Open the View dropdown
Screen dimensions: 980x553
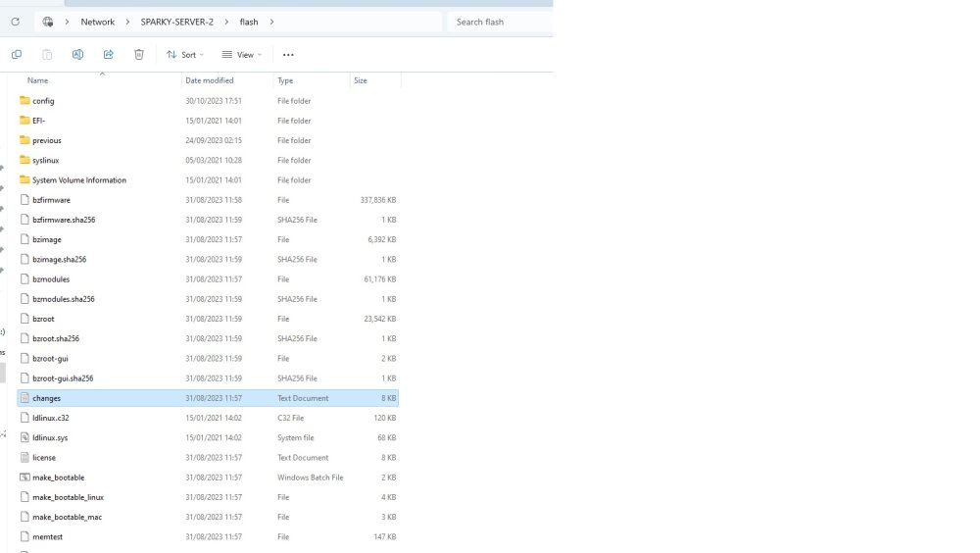pos(242,55)
